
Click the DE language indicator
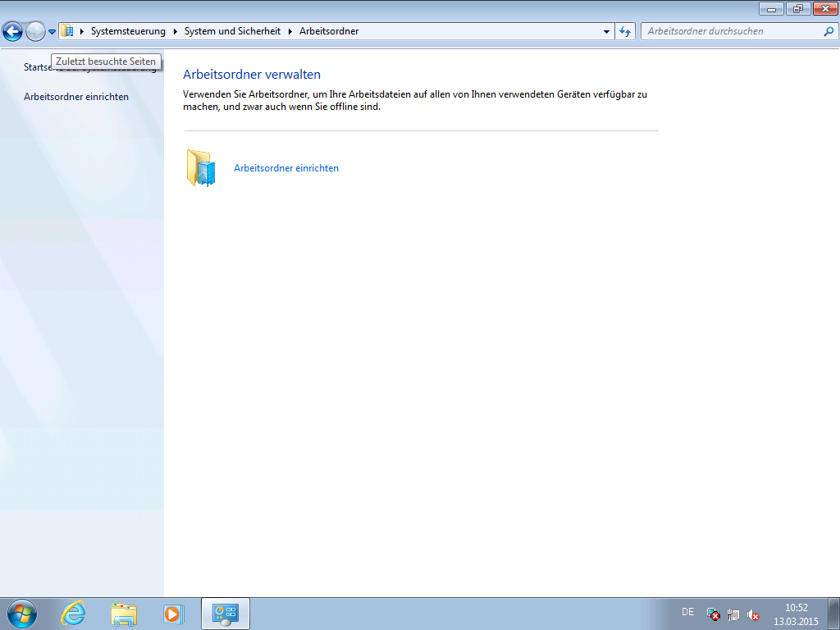coord(688,612)
